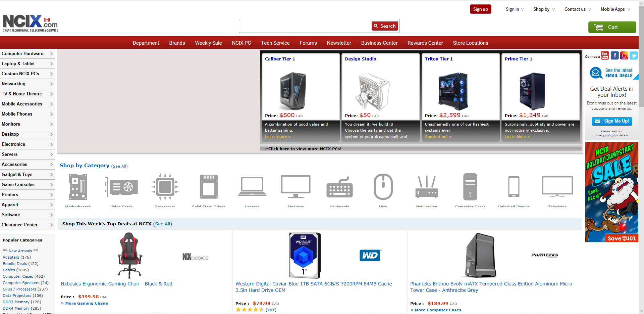Viewport: 644px width, 314px height.
Task: Open the NCIX Facebook page icon
Action: pos(614,55)
